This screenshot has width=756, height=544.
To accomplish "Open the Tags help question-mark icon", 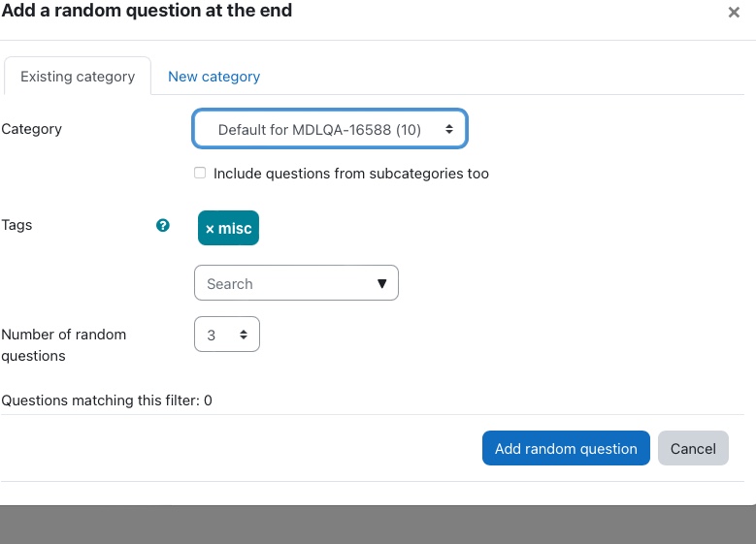I will pos(163,225).
